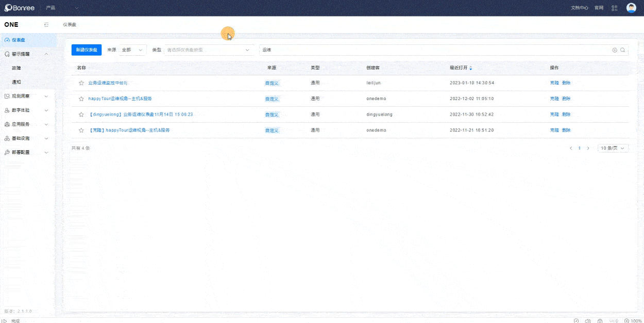
Task: Star the happyTour运维视角–主机&服务 dashboard
Action: coord(81,99)
